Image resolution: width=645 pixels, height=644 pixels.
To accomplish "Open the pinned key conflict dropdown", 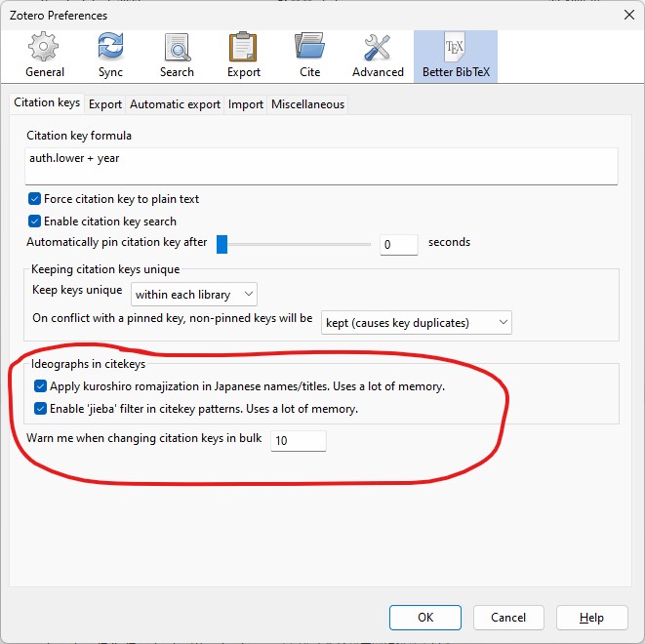I will click(x=417, y=323).
